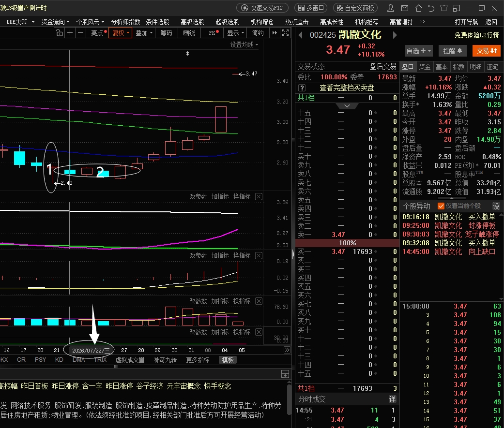This screenshot has height=428, width=504.
Task: Open messages mail icon
Action: point(405,8)
